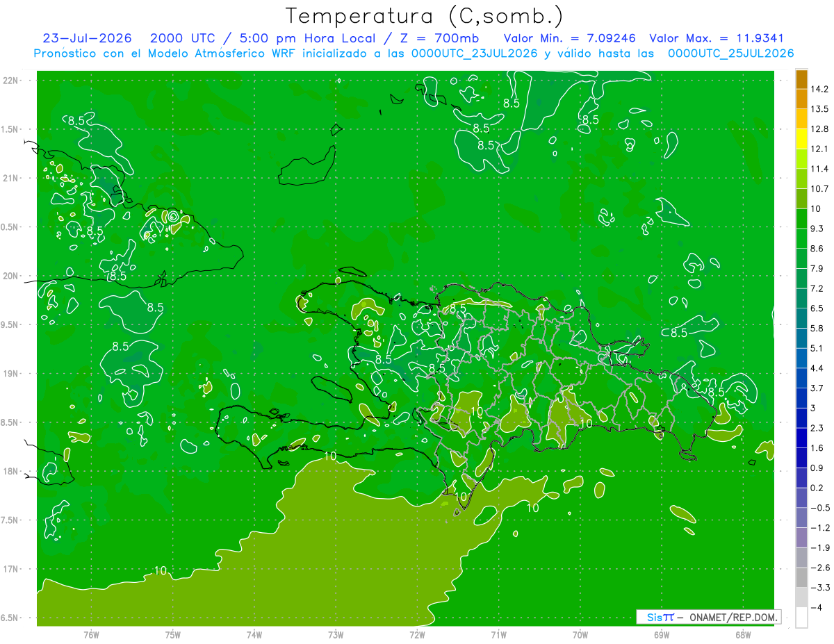Click the "69W" longitude axis label
834x644 pixels.
pos(662,634)
